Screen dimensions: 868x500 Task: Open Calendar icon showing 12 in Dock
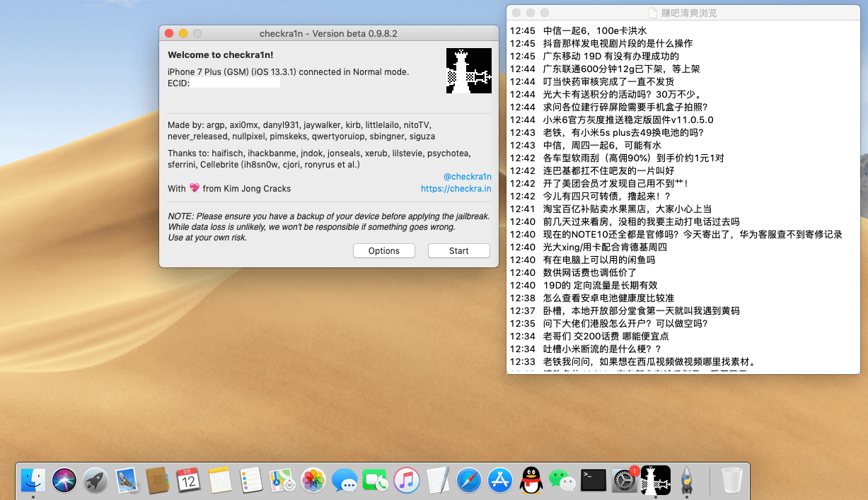(x=188, y=480)
